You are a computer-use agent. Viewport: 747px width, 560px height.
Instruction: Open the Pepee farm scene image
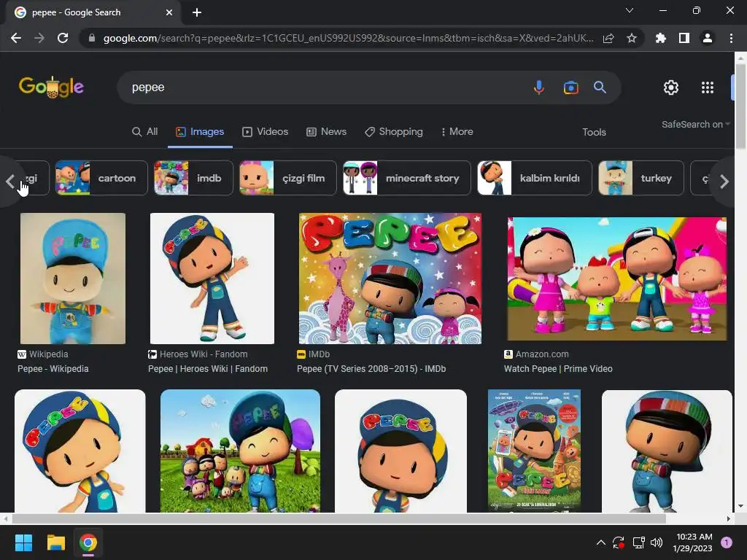pyautogui.click(x=240, y=451)
